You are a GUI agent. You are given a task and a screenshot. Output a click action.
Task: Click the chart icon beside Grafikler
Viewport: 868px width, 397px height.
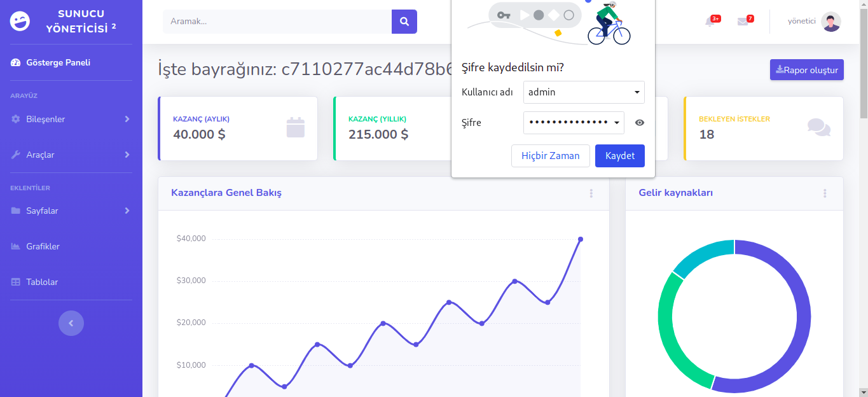click(x=16, y=246)
